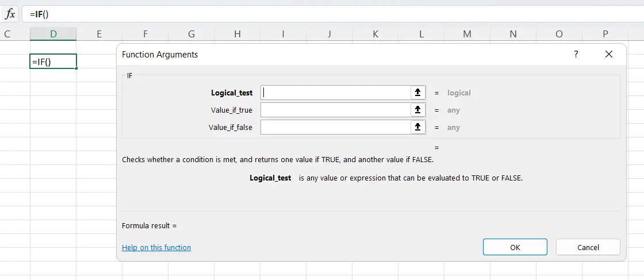Image resolution: width=644 pixels, height=280 pixels.
Task: Click column H header
Action: (237, 34)
